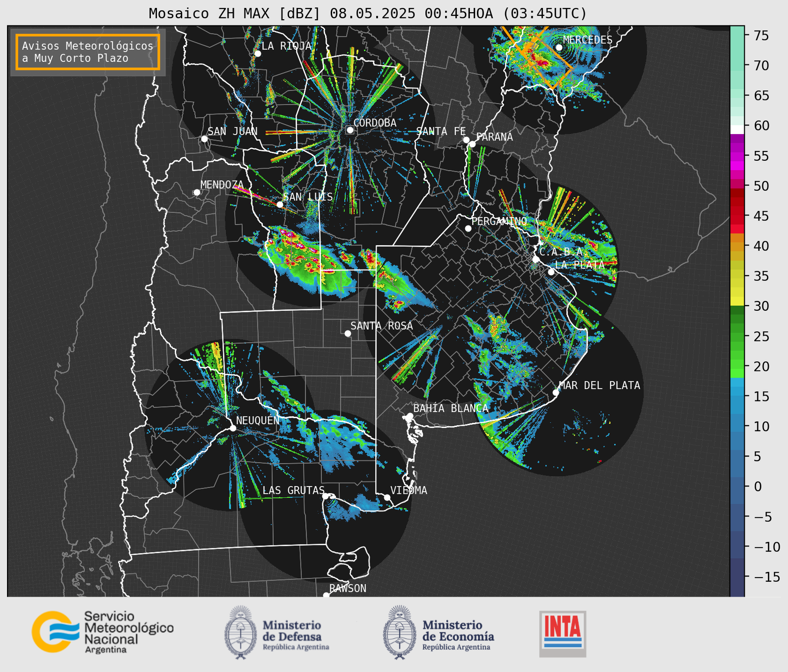Select the SAN LUIS city marker
Viewport: 788px width, 672px height.
280,205
